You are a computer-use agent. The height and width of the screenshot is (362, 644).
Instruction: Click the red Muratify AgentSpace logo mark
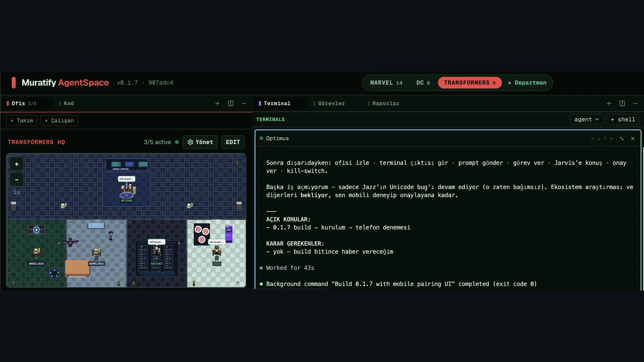tap(14, 82)
